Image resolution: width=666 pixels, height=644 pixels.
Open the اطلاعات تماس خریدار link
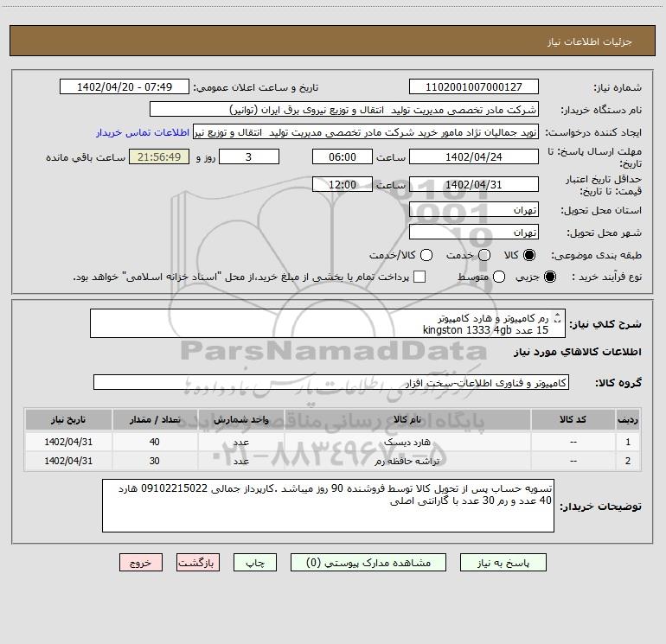coord(143,132)
